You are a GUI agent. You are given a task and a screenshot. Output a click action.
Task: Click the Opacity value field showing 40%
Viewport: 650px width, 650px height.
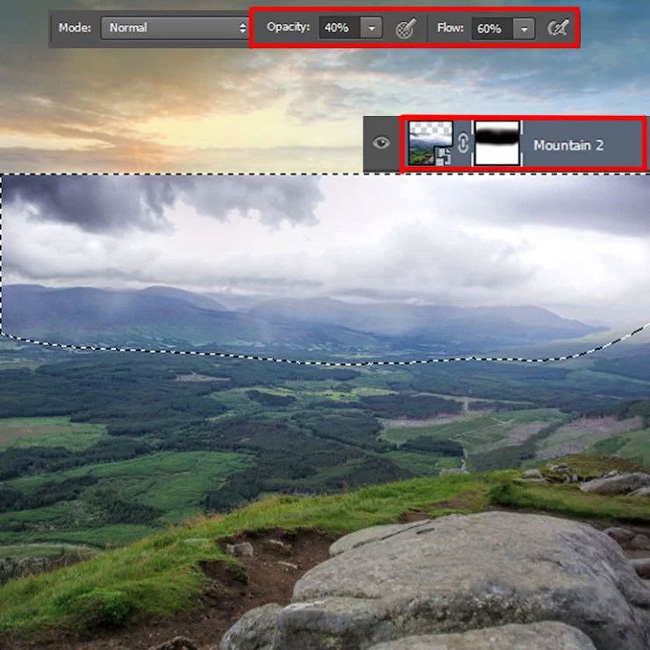tap(339, 28)
